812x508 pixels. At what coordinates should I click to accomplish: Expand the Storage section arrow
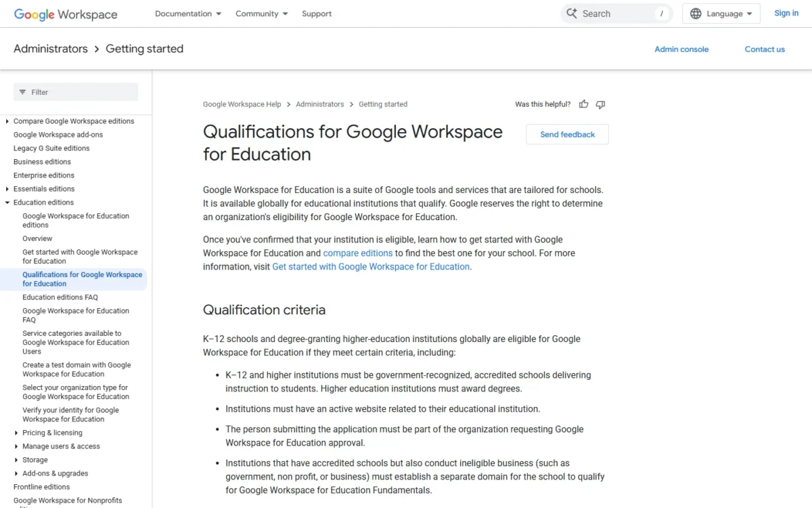(16, 460)
